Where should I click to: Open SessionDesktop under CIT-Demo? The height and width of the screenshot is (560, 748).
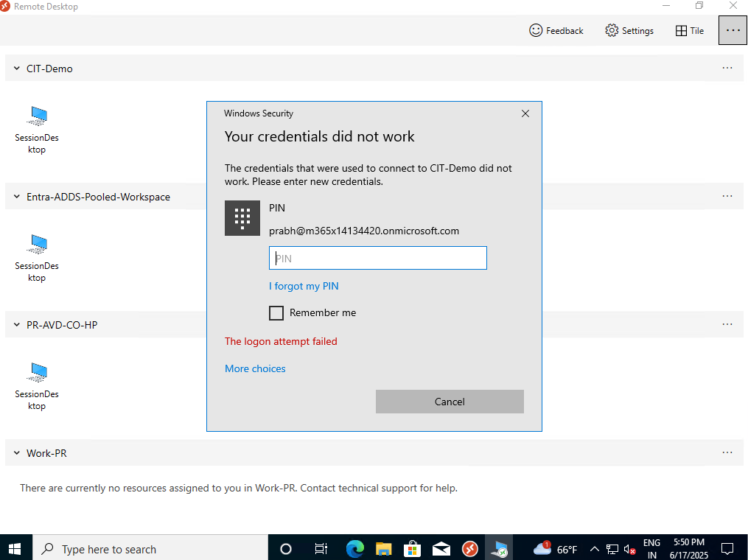[x=37, y=129]
